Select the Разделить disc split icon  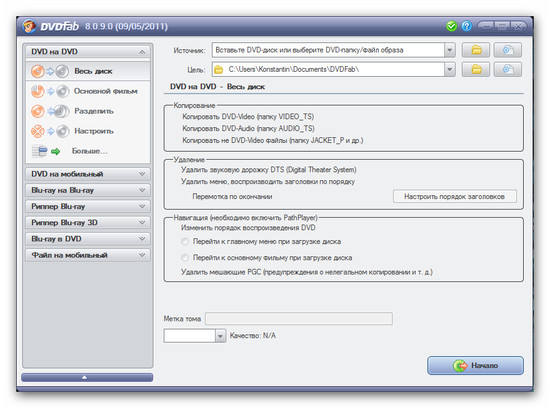coord(49,111)
